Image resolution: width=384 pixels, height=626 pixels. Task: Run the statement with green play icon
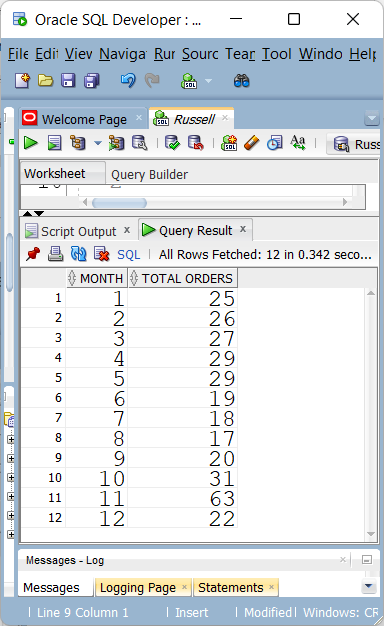click(x=30, y=143)
